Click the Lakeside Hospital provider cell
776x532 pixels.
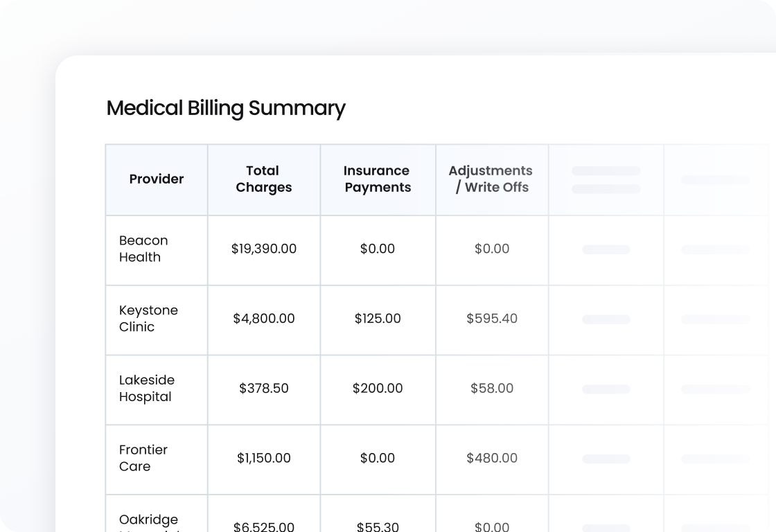(x=147, y=389)
